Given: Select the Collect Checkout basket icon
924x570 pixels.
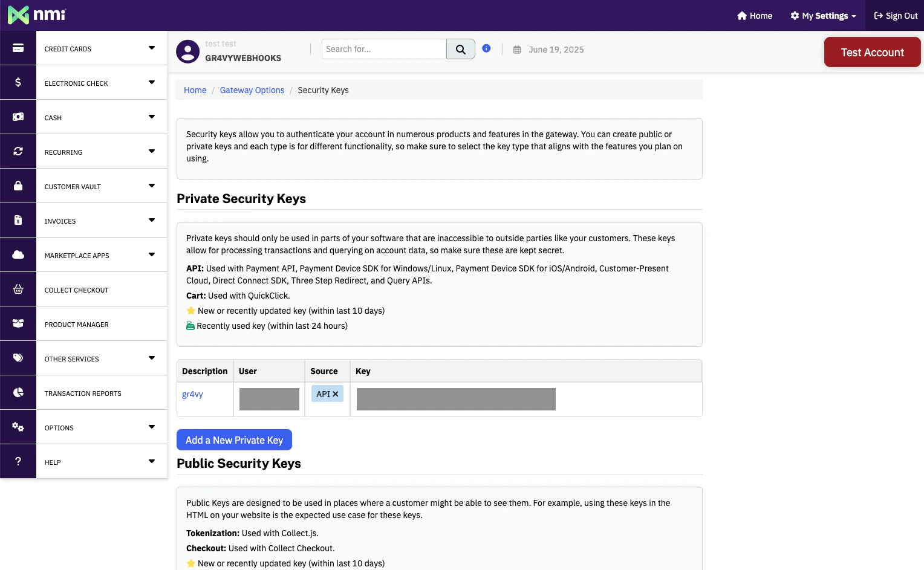Looking at the screenshot, I should pos(18,289).
